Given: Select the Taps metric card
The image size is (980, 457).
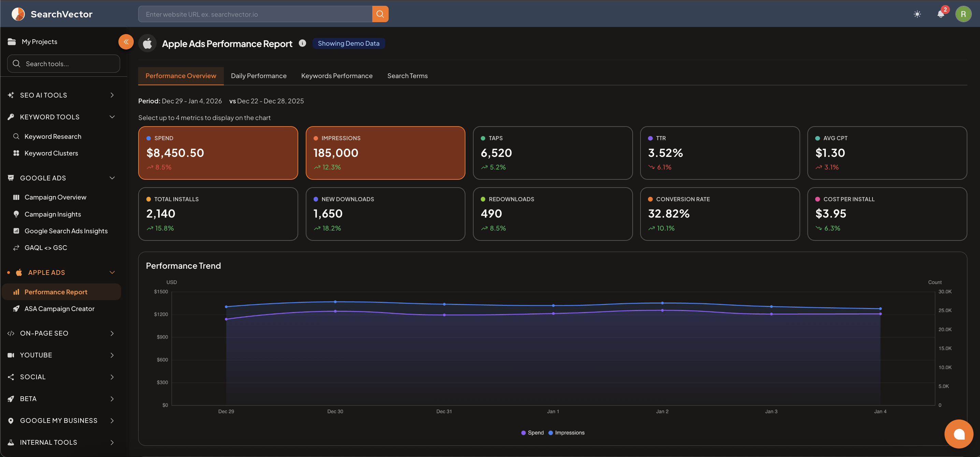Looking at the screenshot, I should 552,153.
